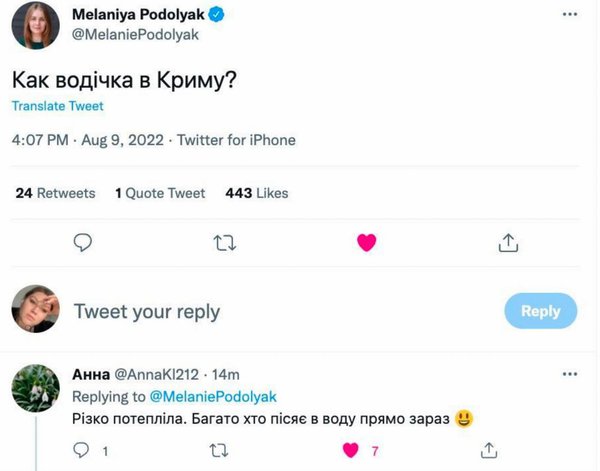The image size is (600, 471).
Task: Click Translate Tweet link
Action: click(x=57, y=106)
